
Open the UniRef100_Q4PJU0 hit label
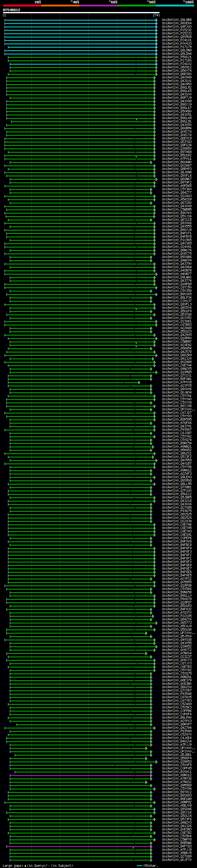click(177, 26)
